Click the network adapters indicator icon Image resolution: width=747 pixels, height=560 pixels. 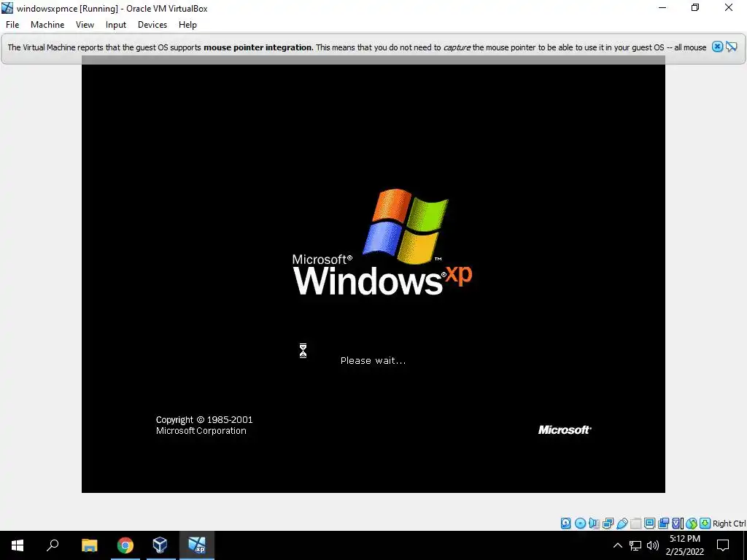click(x=608, y=524)
